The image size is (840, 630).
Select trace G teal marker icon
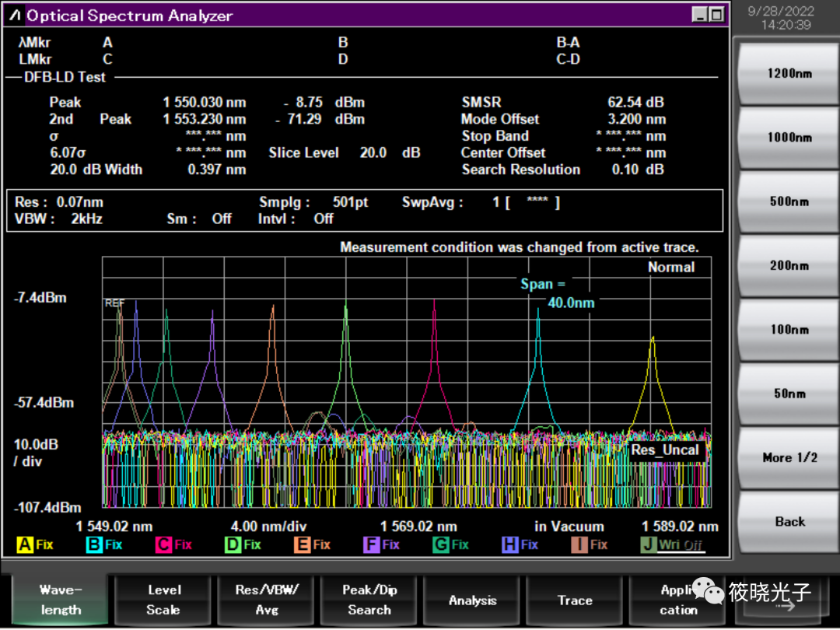[440, 545]
